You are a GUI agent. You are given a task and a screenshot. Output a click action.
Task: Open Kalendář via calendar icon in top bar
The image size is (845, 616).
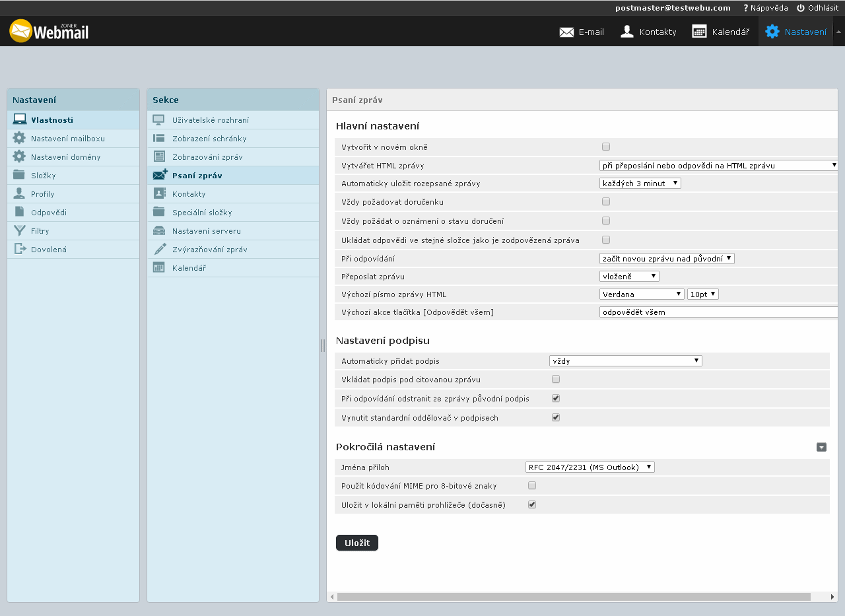pyautogui.click(x=699, y=32)
